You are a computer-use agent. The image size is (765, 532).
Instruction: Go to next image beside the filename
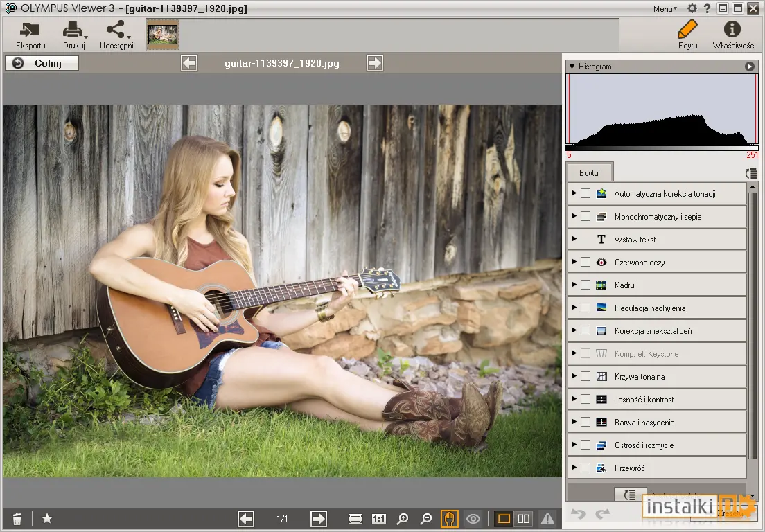click(375, 63)
